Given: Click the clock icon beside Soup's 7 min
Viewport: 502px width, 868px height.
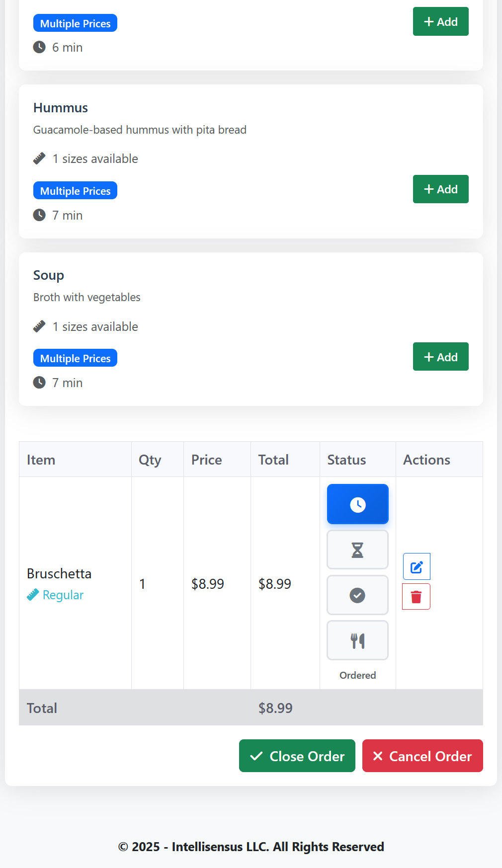Looking at the screenshot, I should pos(39,383).
